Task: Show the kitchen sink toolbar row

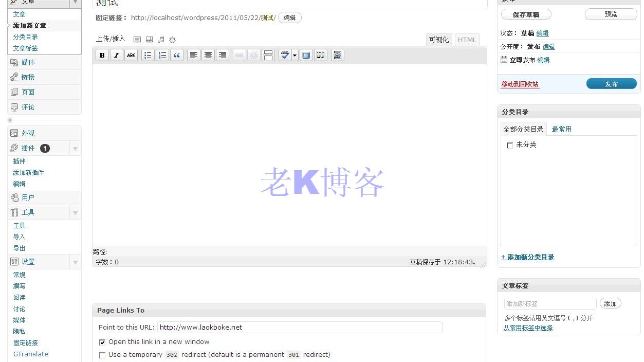Action: coord(321,55)
